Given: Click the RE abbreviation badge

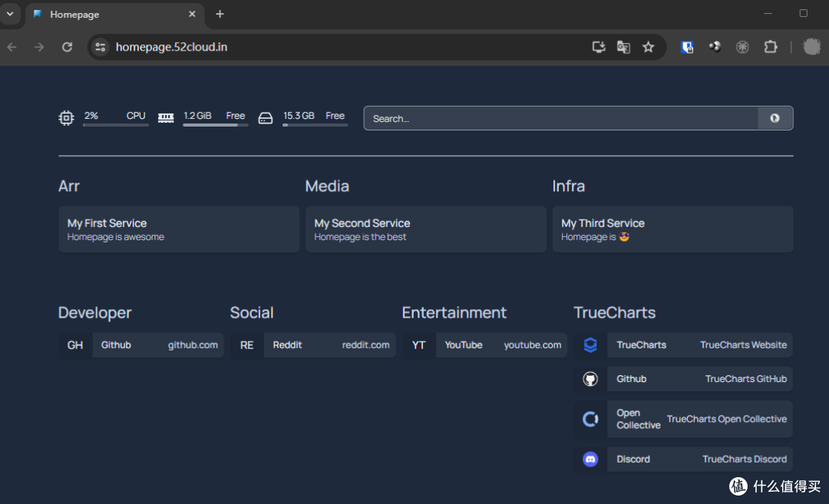Looking at the screenshot, I should click(247, 345).
